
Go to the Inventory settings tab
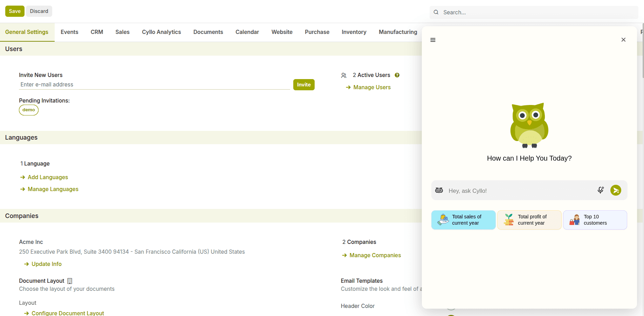pos(354,32)
